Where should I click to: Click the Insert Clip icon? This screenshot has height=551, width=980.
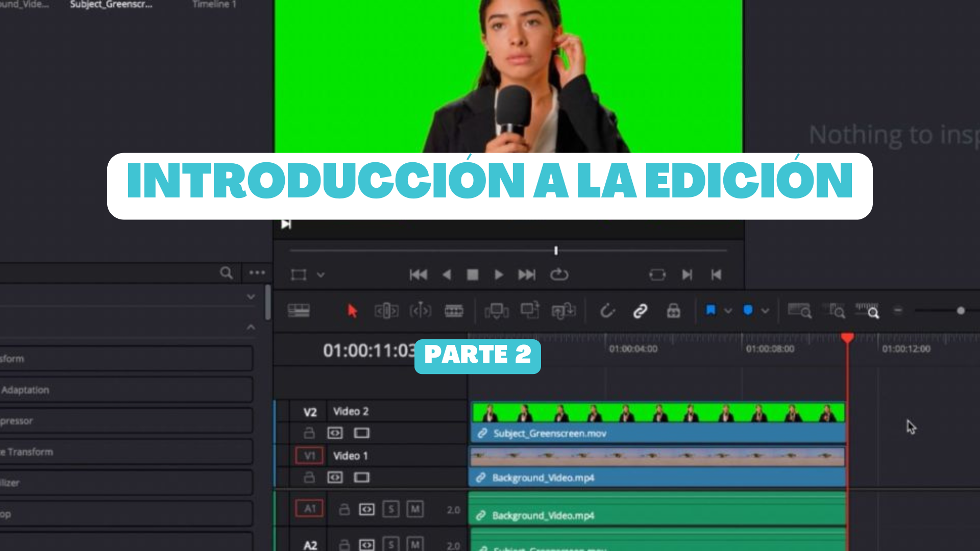[496, 310]
